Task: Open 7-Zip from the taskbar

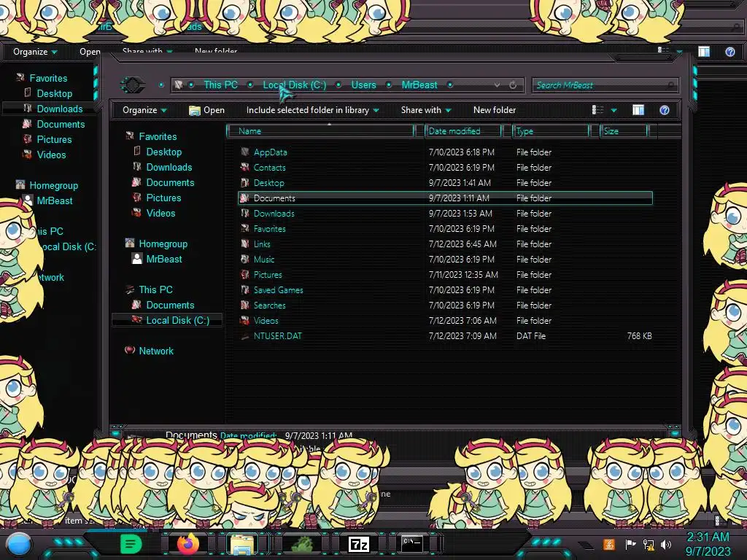Action: (359, 544)
